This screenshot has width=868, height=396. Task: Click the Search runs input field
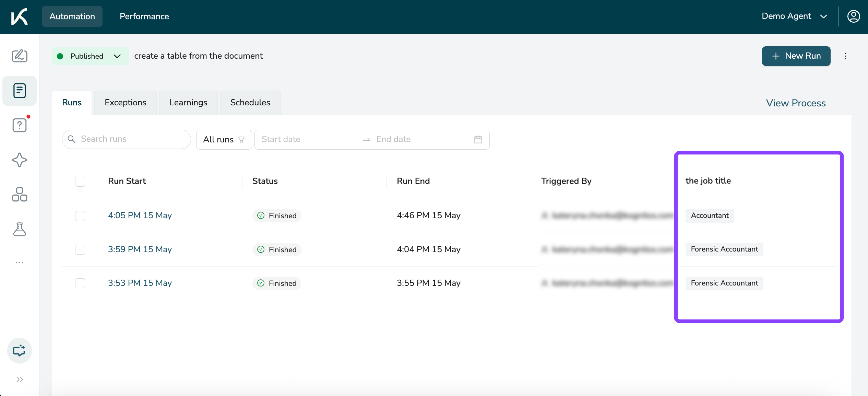[130, 139]
